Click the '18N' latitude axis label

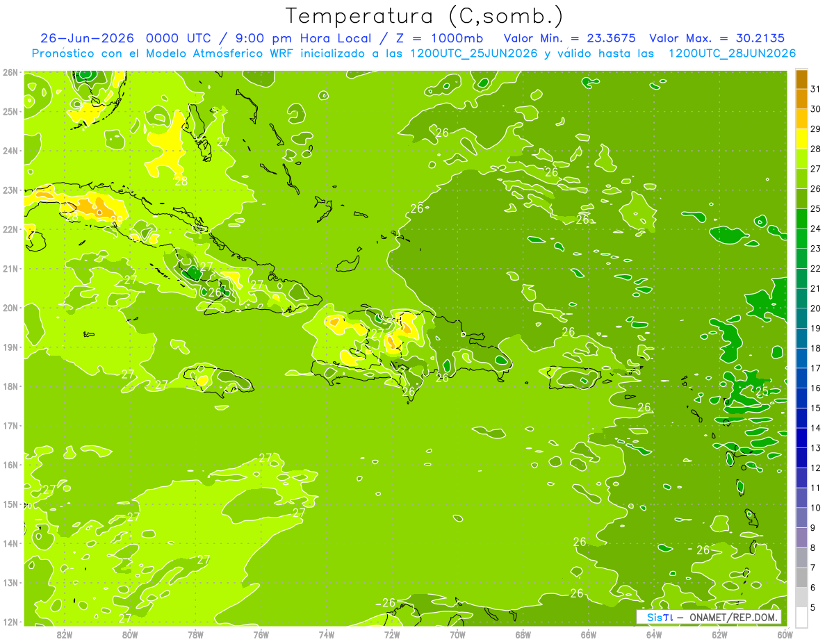click(10, 386)
